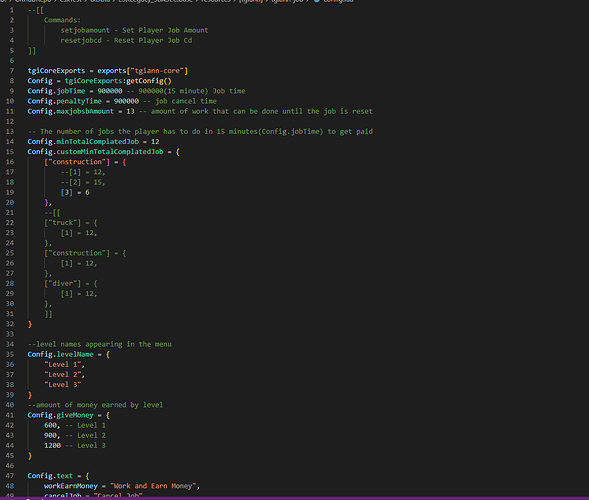Place cursor on tgiCoreExports = exports line
The height and width of the screenshot is (500, 589).
pos(107,71)
